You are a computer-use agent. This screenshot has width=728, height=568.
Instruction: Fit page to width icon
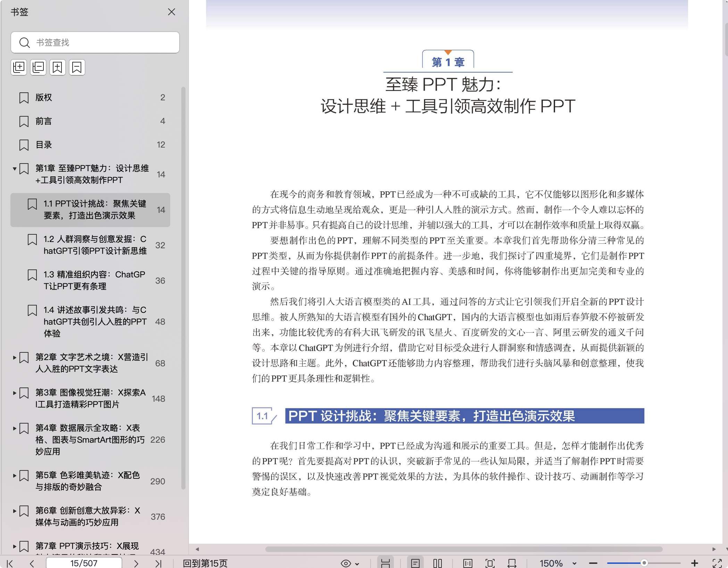(512, 563)
